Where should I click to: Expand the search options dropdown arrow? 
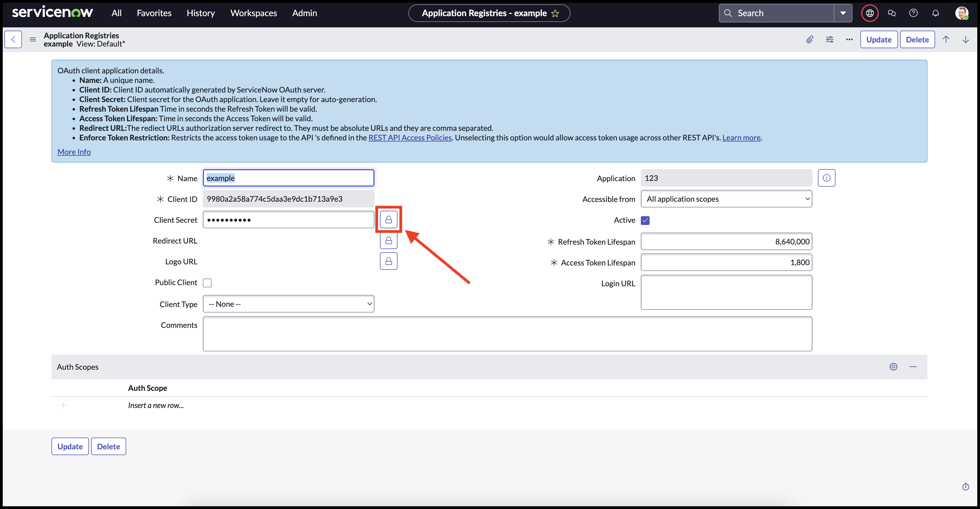coord(843,13)
